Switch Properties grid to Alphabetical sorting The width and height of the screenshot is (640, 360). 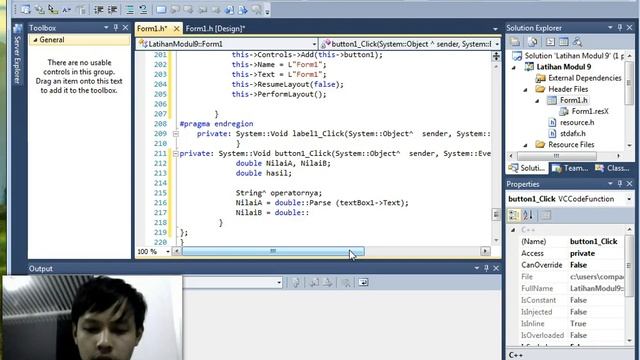click(x=528, y=215)
